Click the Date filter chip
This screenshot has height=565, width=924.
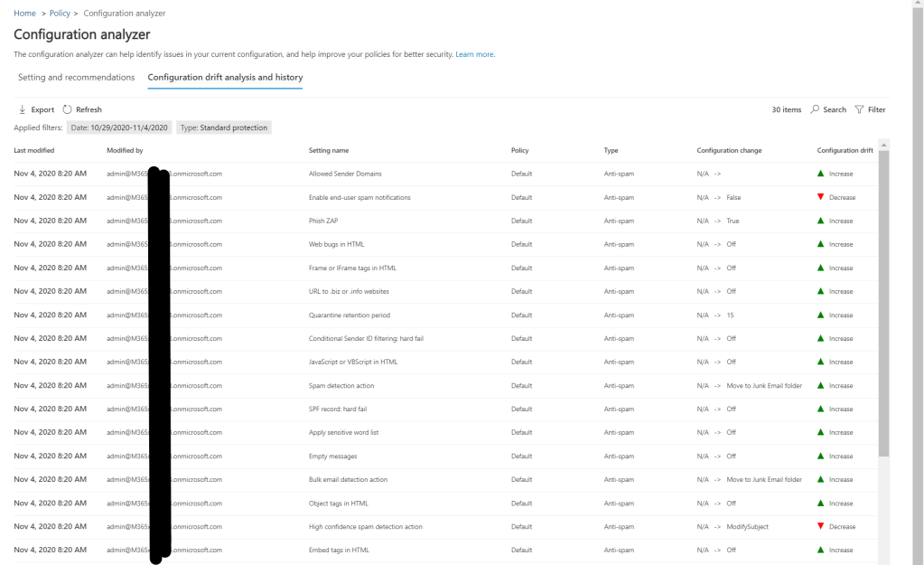pyautogui.click(x=118, y=127)
